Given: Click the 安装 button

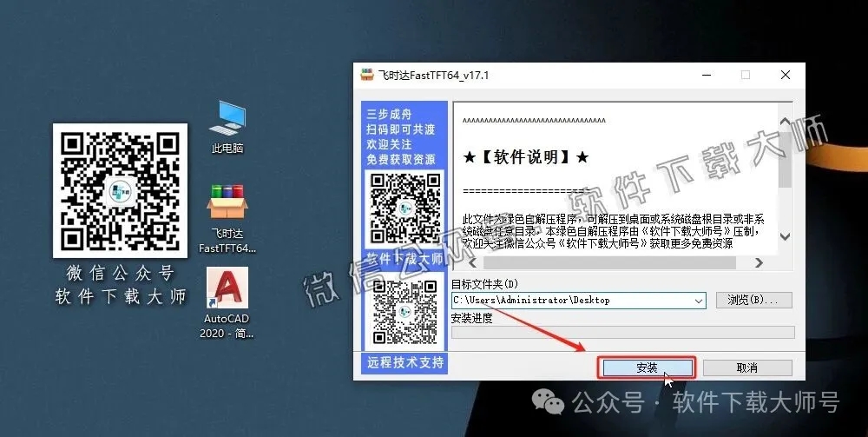Looking at the screenshot, I should pos(647,367).
